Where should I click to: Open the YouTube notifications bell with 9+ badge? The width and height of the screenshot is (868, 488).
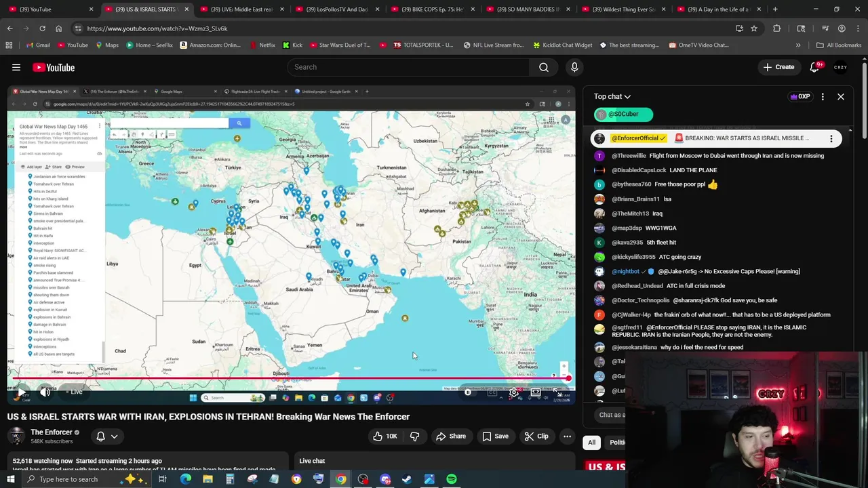pyautogui.click(x=815, y=67)
